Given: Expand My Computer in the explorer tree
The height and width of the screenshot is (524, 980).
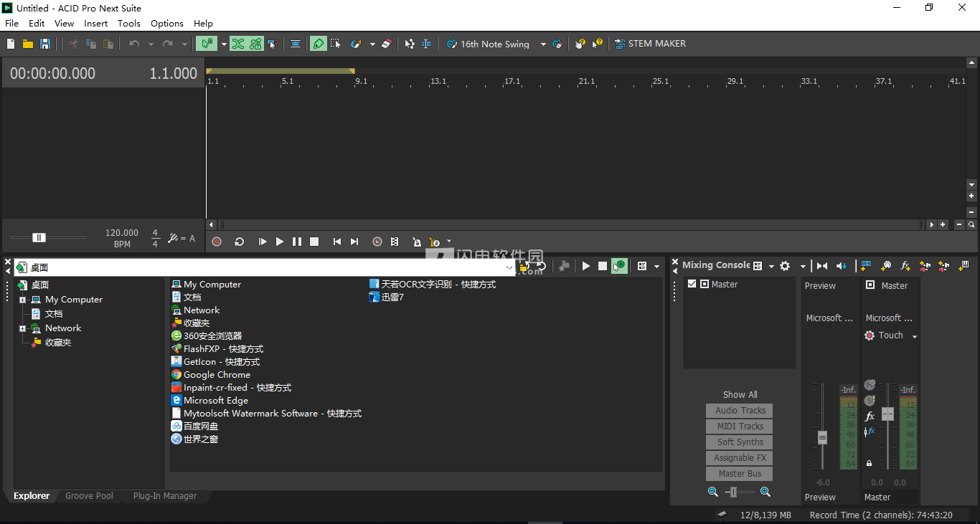Looking at the screenshot, I should 22,300.
